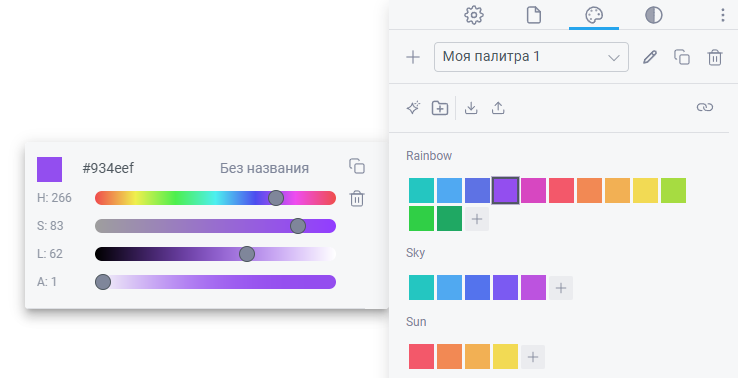Copy the color with the picker's copy icon

[357, 166]
